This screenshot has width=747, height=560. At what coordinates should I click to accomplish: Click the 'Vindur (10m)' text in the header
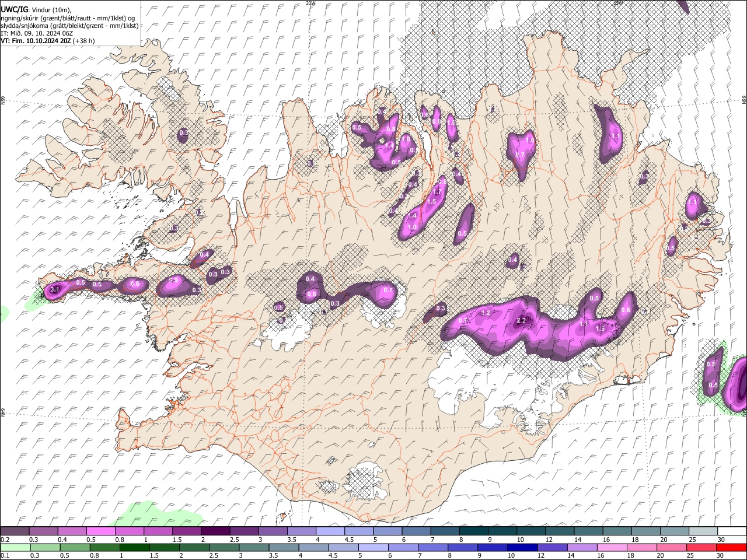click(x=51, y=10)
